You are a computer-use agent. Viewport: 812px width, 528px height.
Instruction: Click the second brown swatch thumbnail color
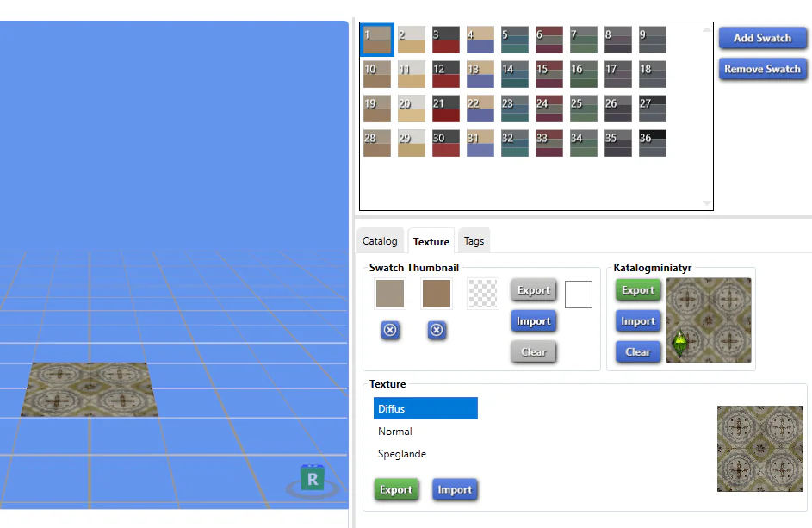click(437, 294)
